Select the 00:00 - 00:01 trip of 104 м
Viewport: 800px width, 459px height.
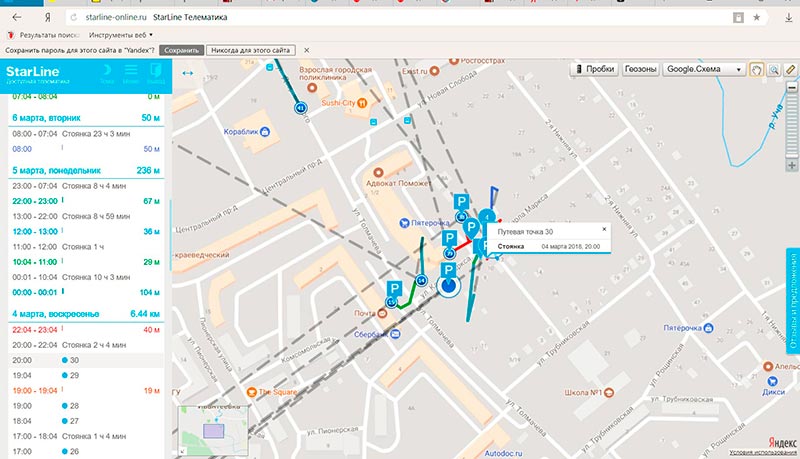click(86, 292)
